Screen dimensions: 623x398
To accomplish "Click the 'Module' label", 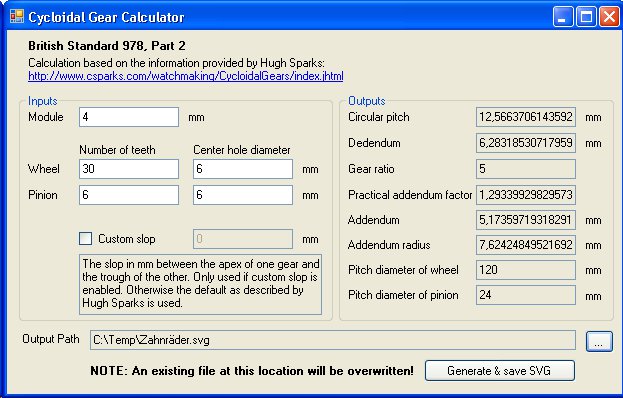I will point(46,117).
